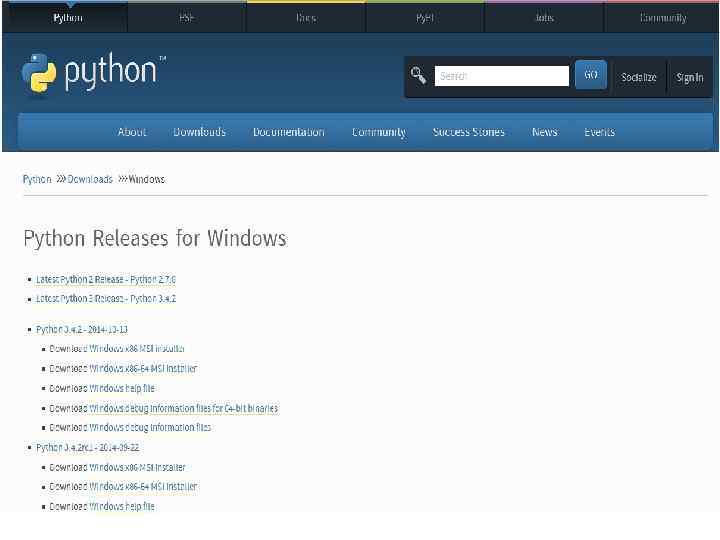Screen dimensions: 720x540
Task: Click the Python logo image
Action: click(93, 73)
